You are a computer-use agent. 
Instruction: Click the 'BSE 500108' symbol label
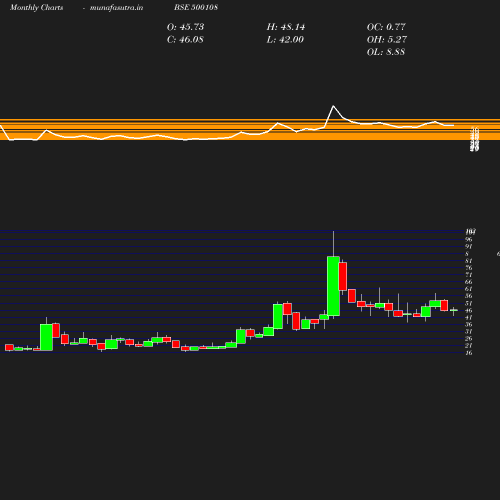(196, 7)
